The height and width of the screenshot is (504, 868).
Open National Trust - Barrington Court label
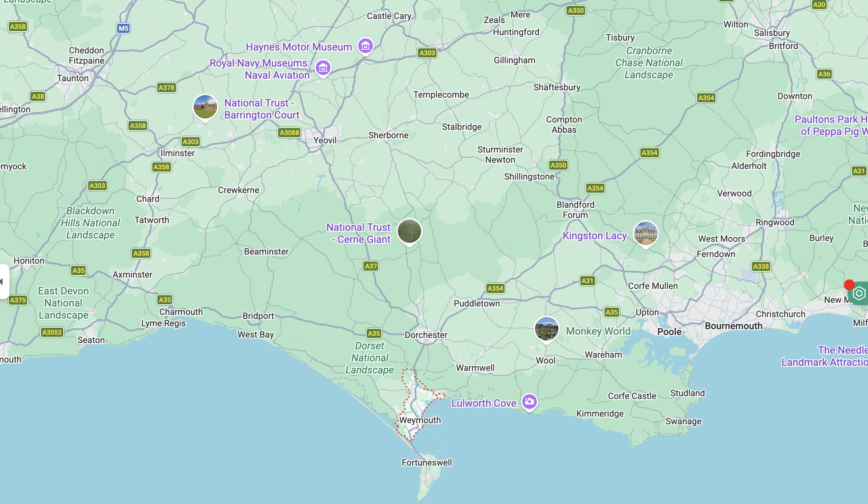(x=262, y=109)
